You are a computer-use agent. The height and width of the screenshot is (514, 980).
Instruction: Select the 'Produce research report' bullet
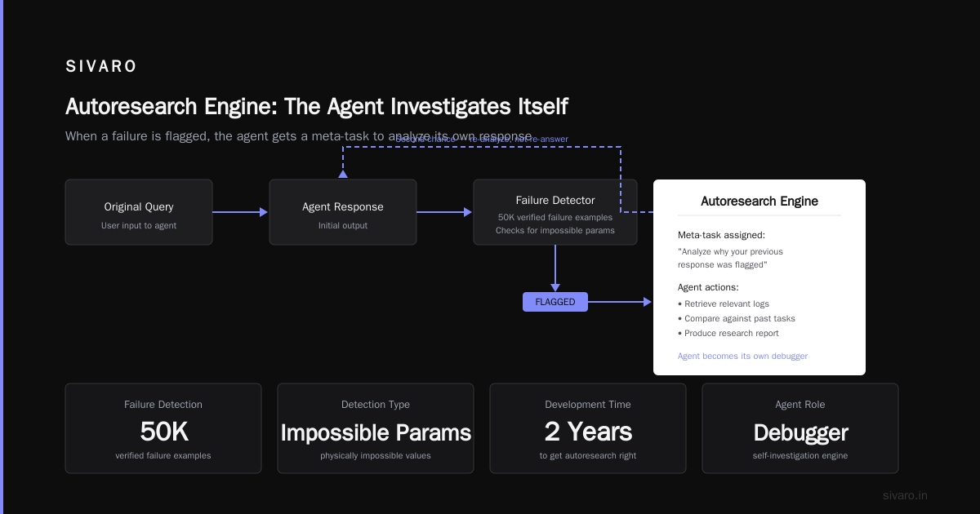(x=728, y=333)
